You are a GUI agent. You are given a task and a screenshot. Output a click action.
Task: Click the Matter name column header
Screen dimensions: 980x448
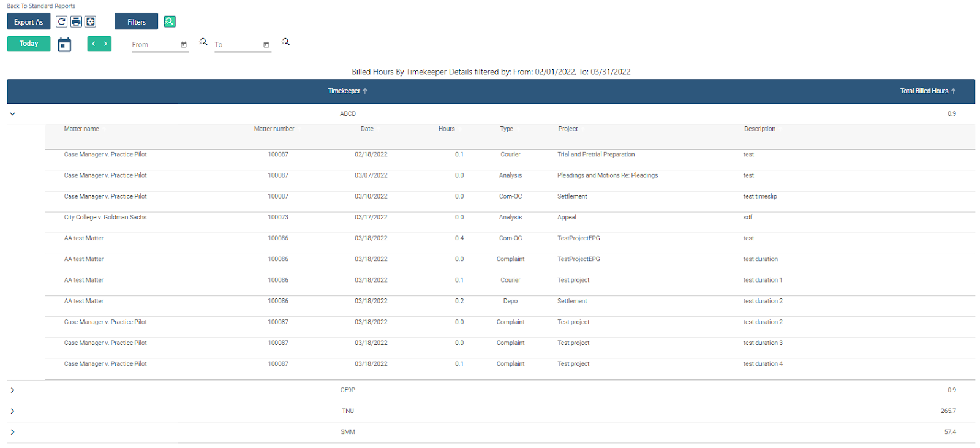click(x=81, y=129)
